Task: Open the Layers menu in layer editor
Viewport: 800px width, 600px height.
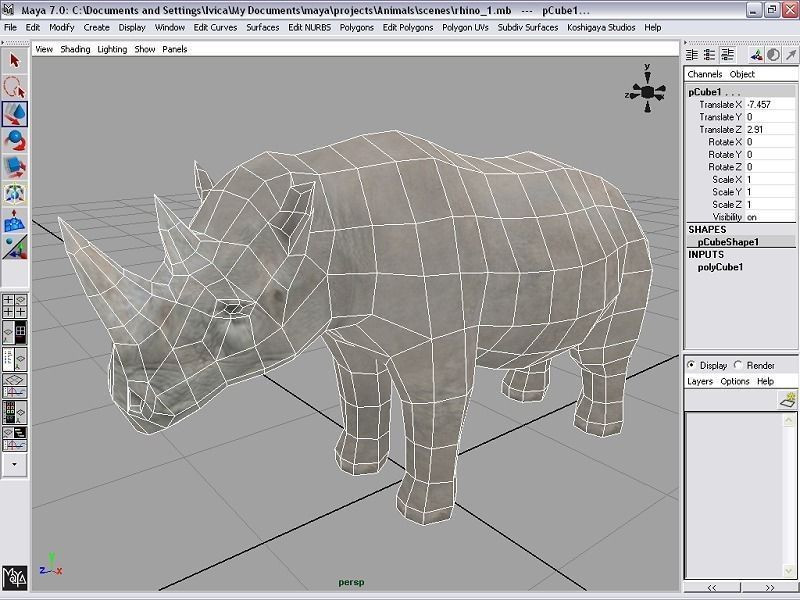Action: point(699,381)
